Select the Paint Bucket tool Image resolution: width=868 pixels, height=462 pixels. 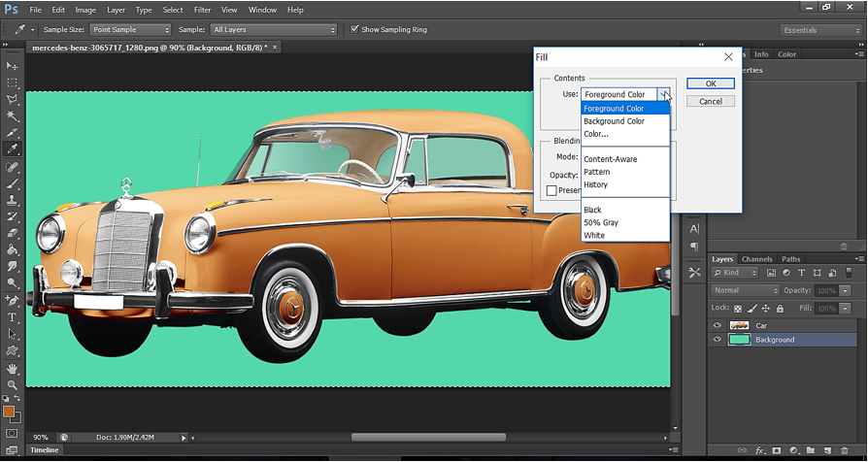coord(12,249)
